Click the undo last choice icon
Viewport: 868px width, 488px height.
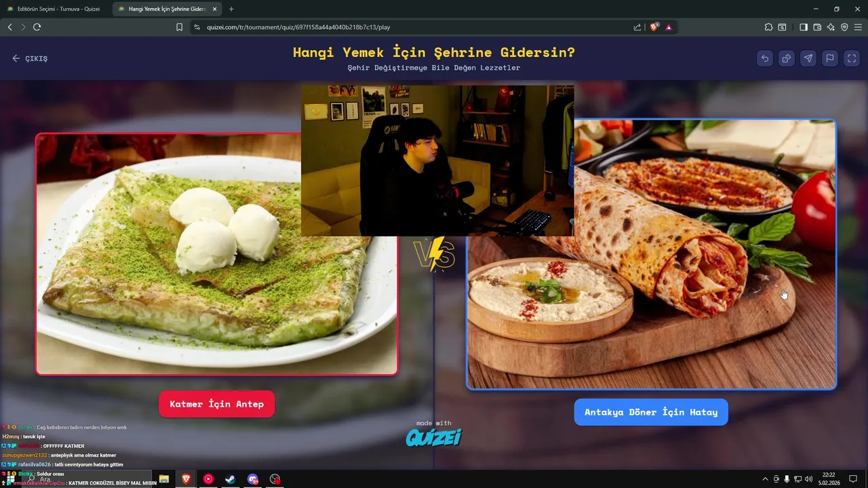[765, 58]
